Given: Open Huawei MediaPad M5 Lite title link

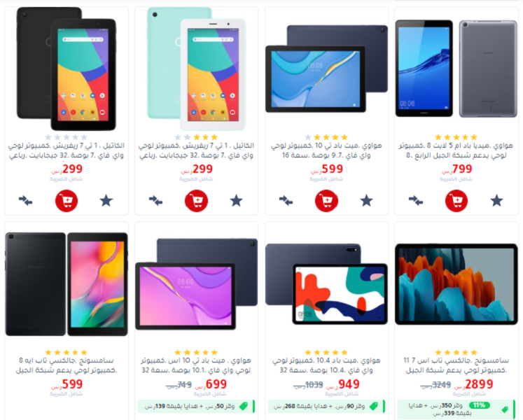Looking at the screenshot, I should coord(456,150).
